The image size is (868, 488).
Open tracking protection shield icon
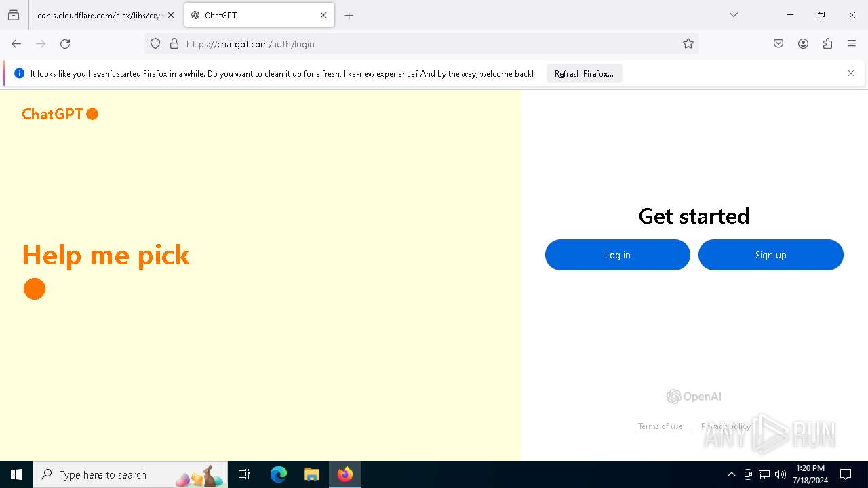[x=155, y=44]
